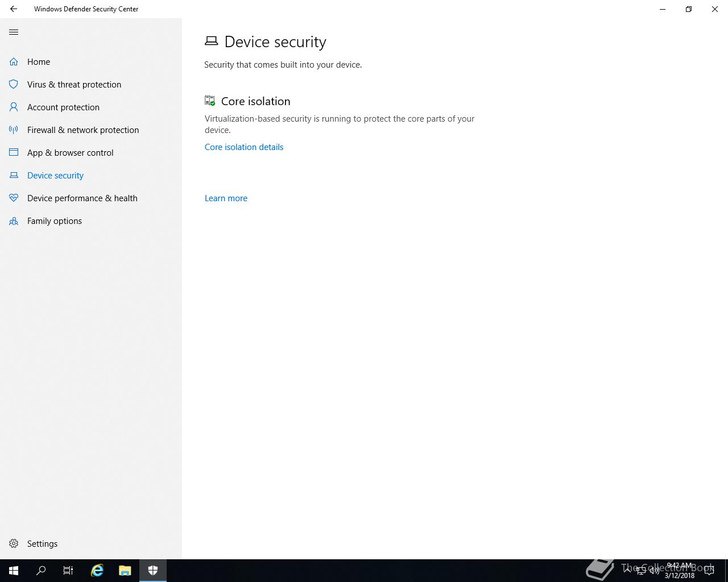Viewport: 728px width, 582px height.
Task: Open Virus & threat protection section
Action: point(74,84)
